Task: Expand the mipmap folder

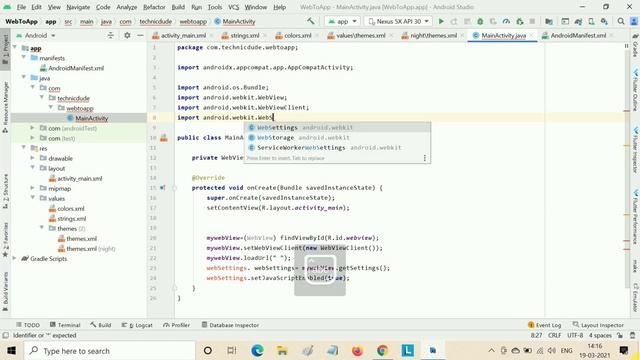Action: (x=33, y=188)
